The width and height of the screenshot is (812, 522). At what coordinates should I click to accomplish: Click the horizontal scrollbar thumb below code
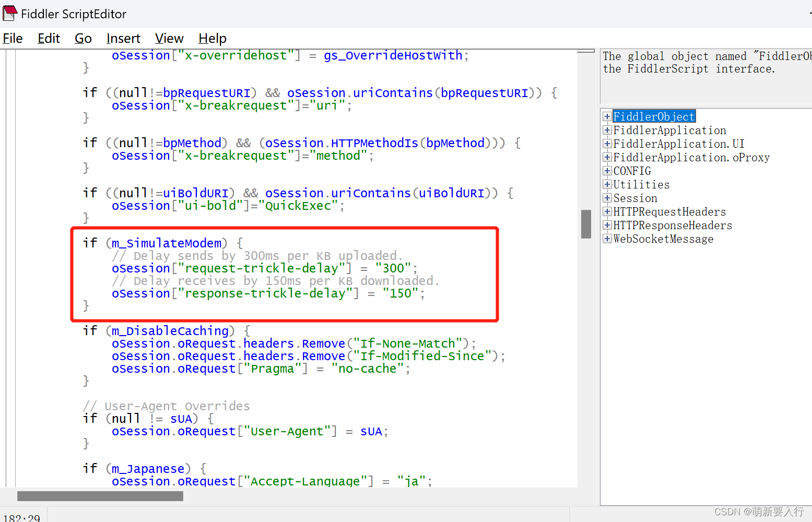100,496
